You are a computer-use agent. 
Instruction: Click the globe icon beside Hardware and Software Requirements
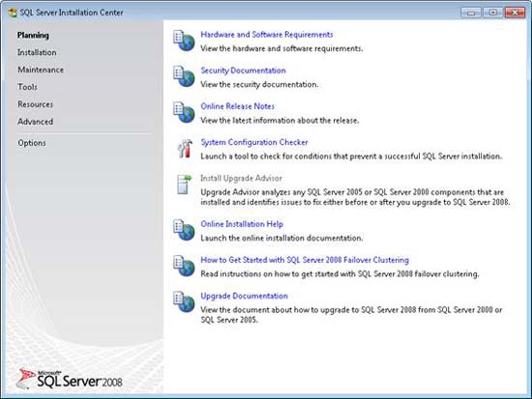(184, 41)
